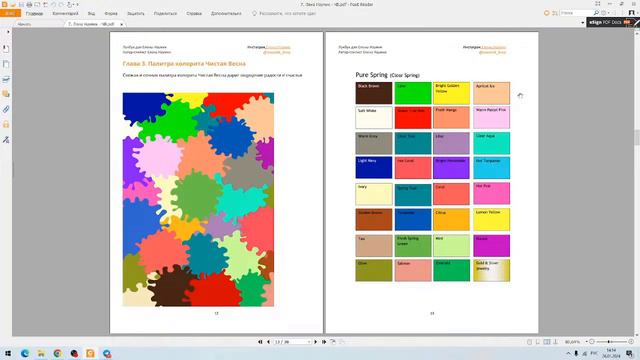The width and height of the screenshot is (640, 360).
Task: Click the Print icon in quick access toolbar
Action: (29, 4)
